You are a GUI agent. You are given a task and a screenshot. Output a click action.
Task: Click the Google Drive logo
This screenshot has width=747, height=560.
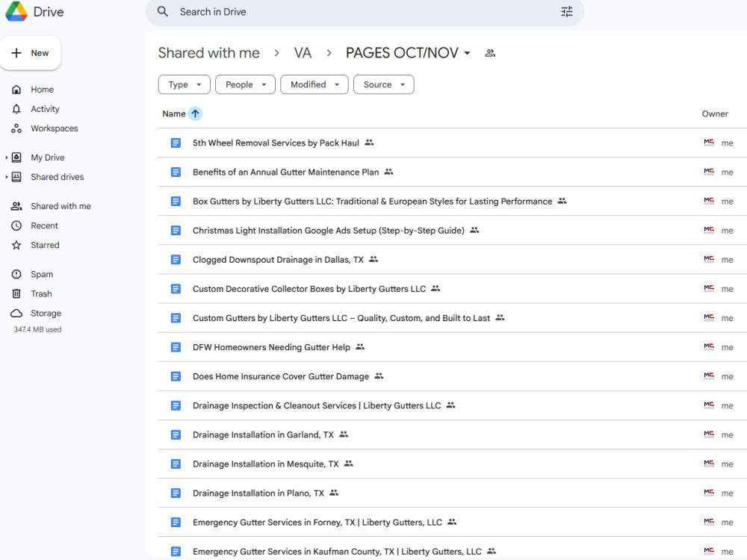pyautogui.click(x=16, y=11)
